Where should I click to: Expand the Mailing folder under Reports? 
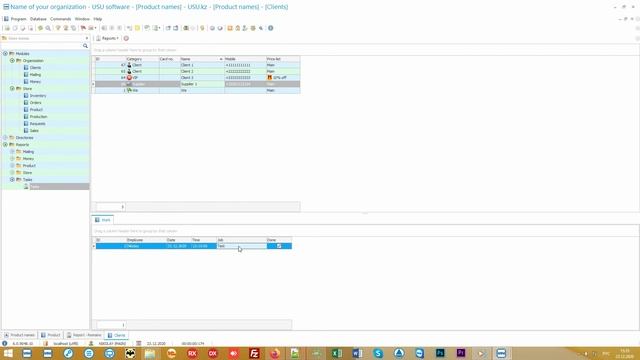coord(12,151)
